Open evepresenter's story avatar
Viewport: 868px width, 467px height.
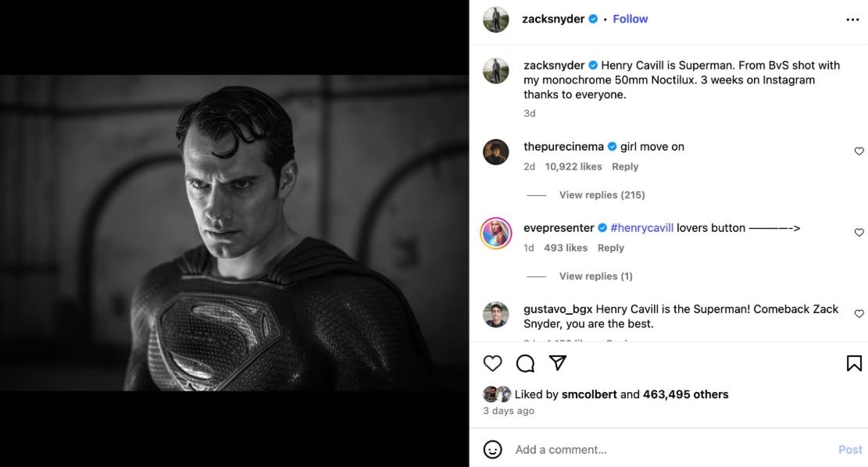pos(496,233)
